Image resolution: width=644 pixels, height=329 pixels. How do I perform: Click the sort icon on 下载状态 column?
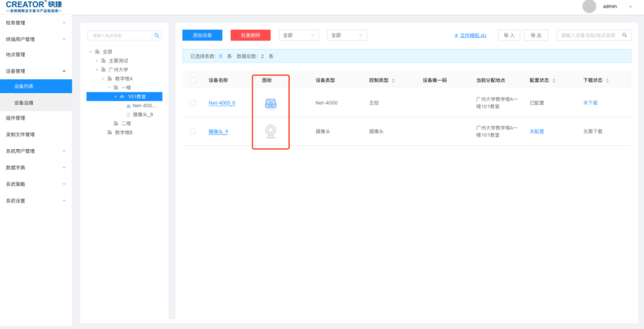(607, 80)
